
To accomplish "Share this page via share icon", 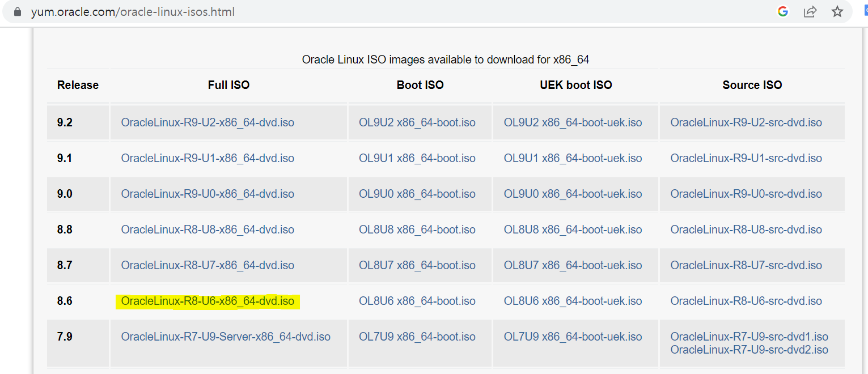I will pos(810,11).
